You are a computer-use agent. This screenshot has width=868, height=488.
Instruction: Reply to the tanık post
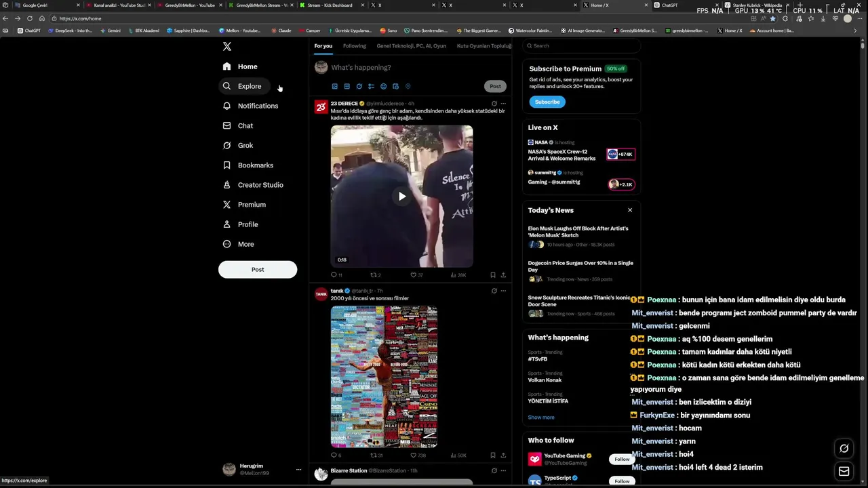(x=336, y=455)
